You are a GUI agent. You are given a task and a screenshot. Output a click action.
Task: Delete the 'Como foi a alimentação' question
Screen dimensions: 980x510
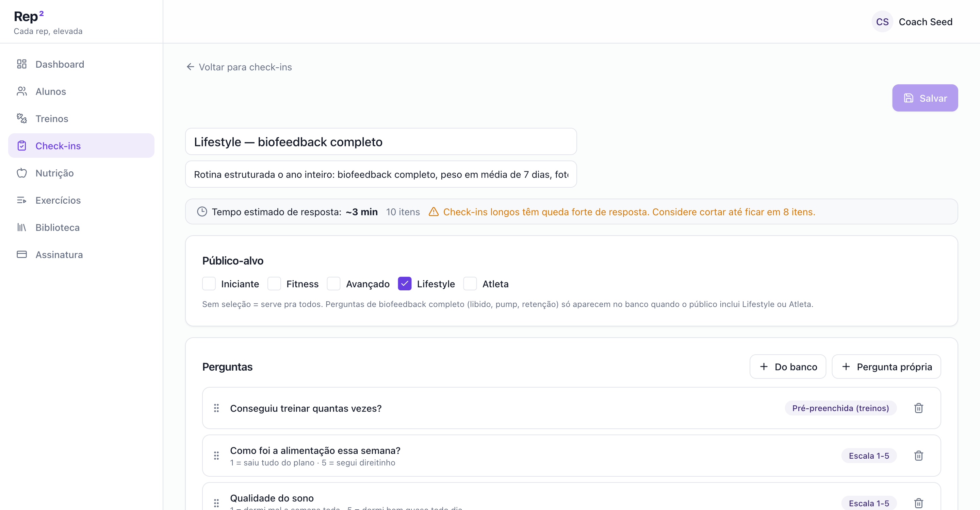point(919,455)
